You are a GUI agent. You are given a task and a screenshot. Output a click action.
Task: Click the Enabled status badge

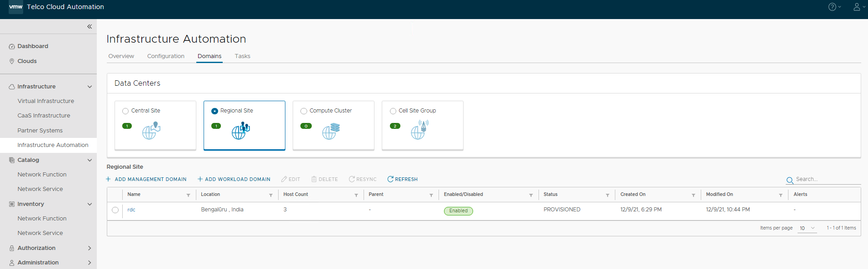click(459, 211)
